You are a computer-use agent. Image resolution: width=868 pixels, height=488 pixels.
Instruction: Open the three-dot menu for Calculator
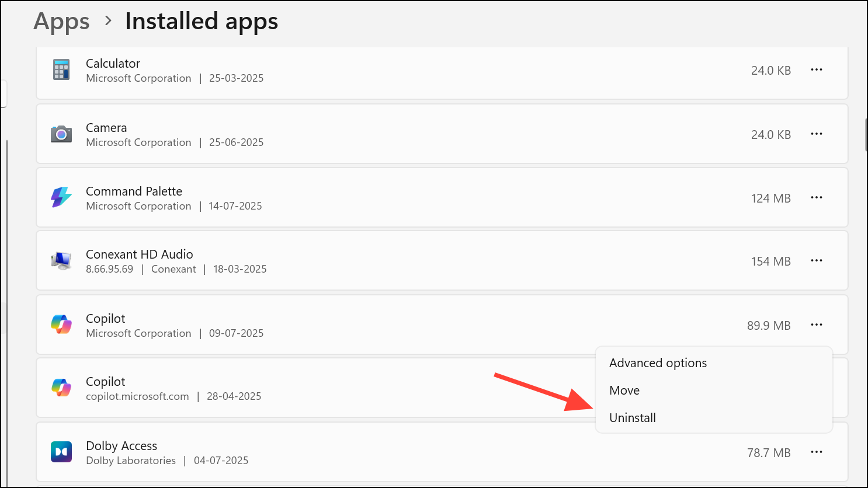point(817,70)
